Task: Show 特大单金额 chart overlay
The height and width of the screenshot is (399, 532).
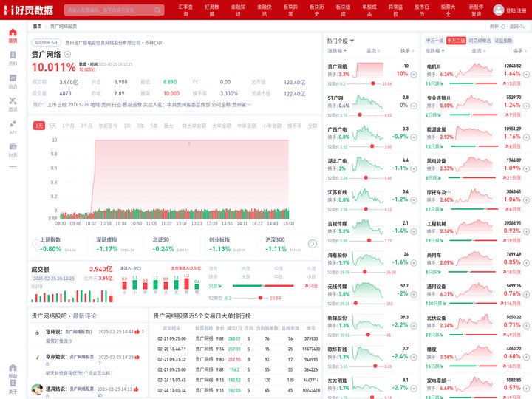Action: (x=194, y=126)
